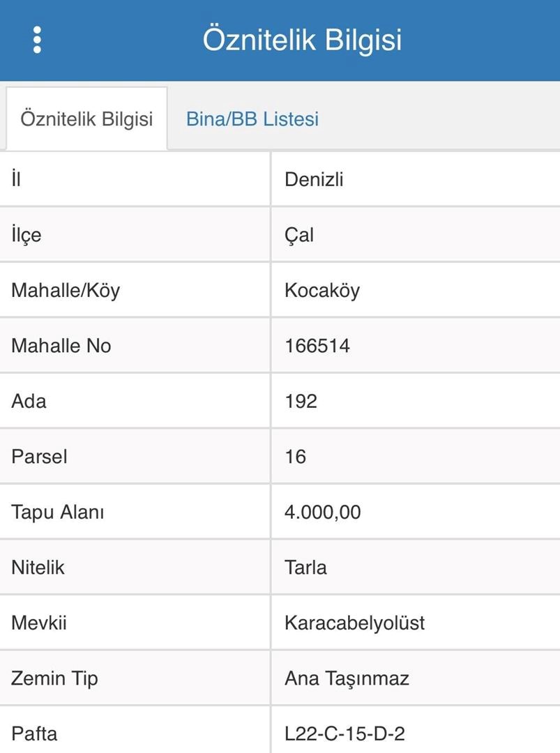Select the Denizli value in the İl row
Image resolution: width=560 pixels, height=753 pixels.
tap(314, 180)
